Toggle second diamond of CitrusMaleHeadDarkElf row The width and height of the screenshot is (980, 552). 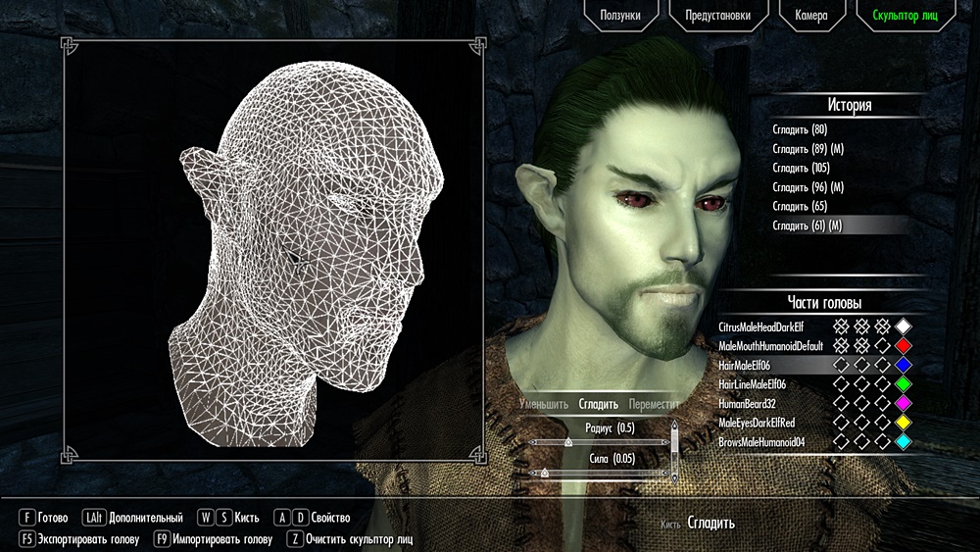pyautogui.click(x=861, y=326)
